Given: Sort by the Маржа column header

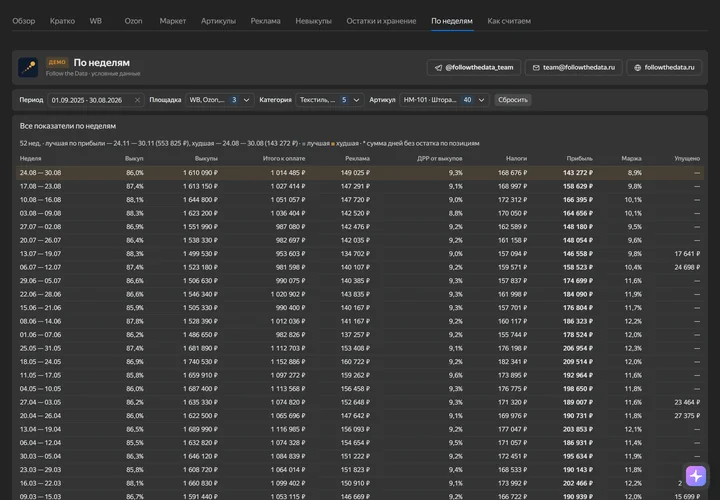Looking at the screenshot, I should pyautogui.click(x=631, y=158).
